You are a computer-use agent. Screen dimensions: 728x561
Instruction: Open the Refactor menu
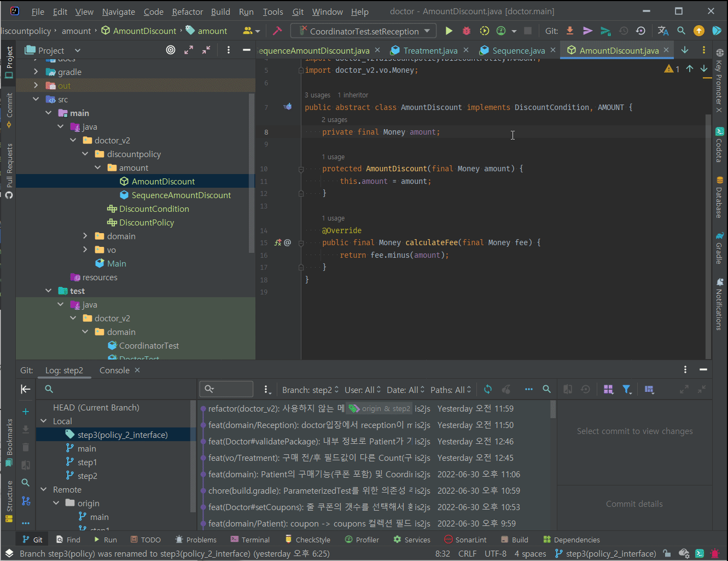coord(187,11)
